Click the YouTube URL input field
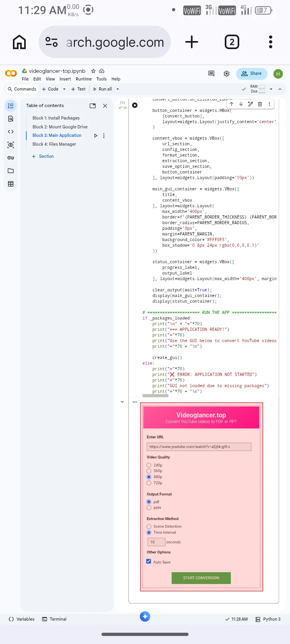290x644 pixels. click(199, 447)
